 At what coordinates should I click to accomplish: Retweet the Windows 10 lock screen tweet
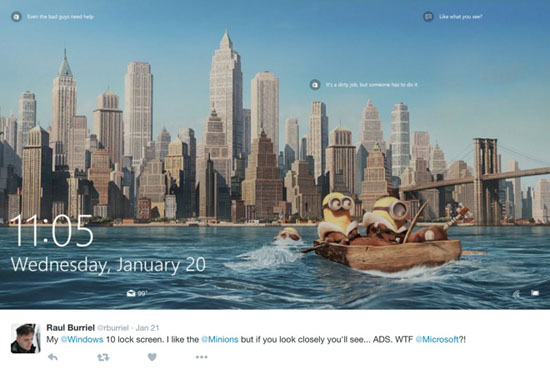(x=103, y=357)
